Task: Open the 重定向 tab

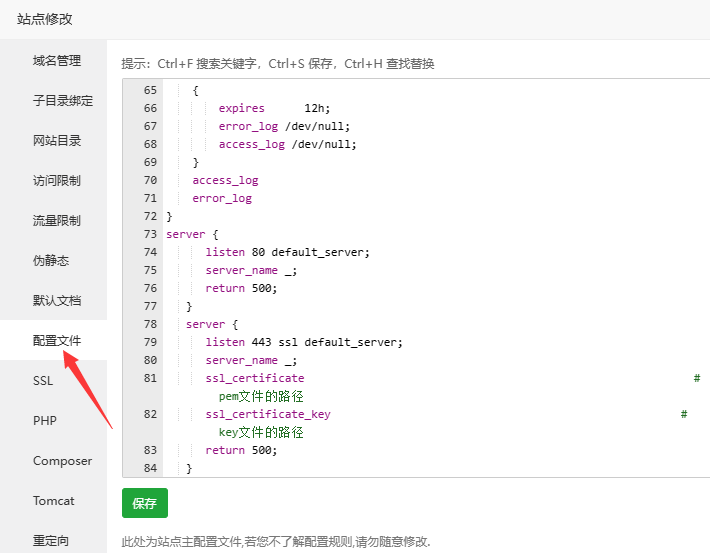Action: 50,541
